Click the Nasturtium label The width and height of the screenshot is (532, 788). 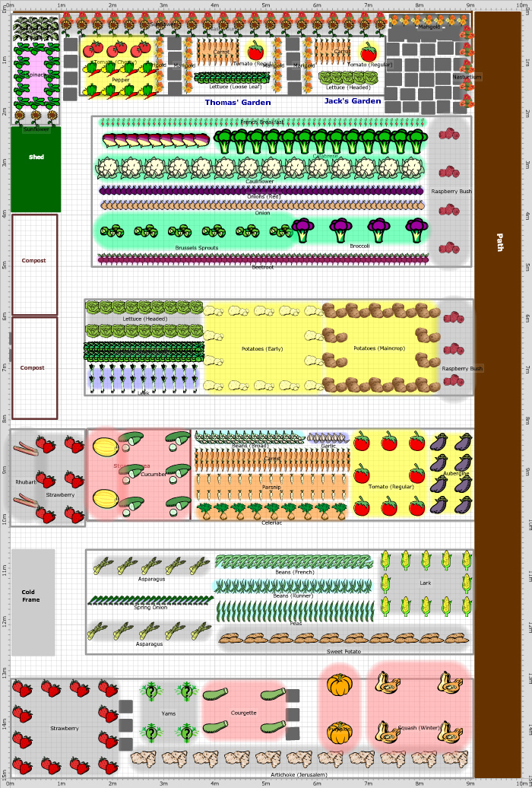[x=467, y=77]
